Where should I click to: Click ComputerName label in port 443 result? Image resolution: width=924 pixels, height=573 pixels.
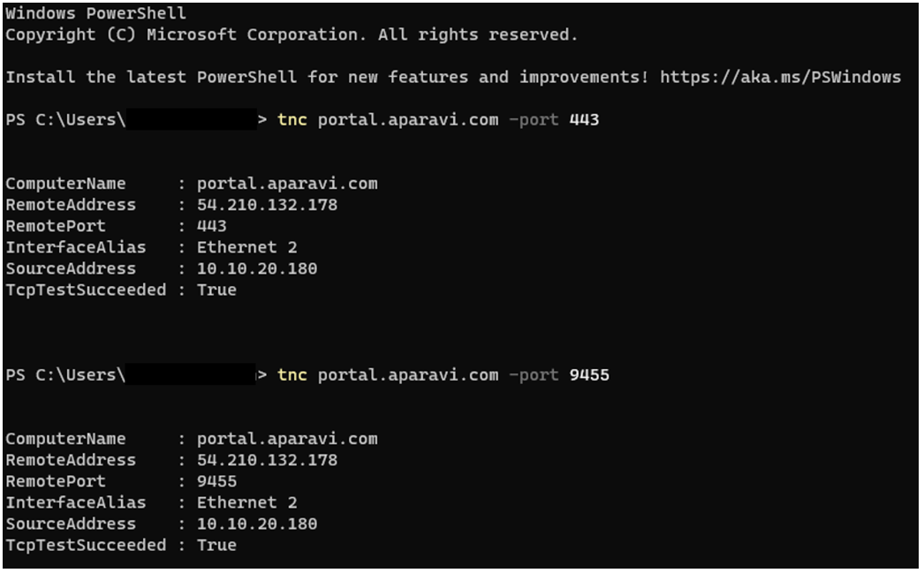[x=66, y=184]
